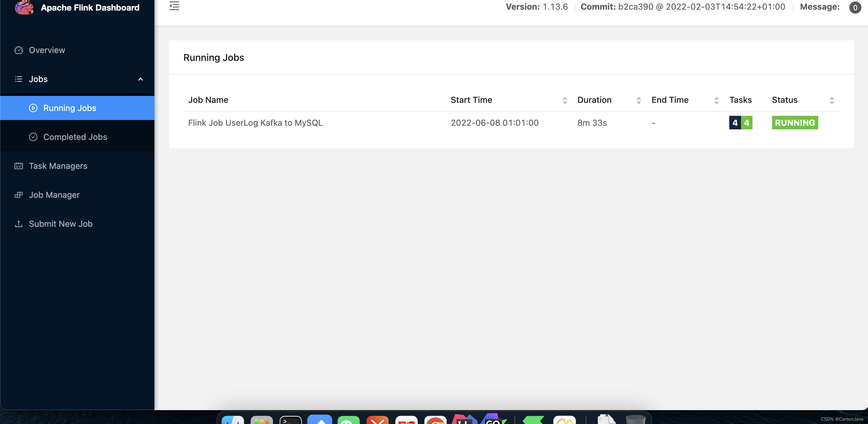Click the Jobs list icon in sidebar

18,79
